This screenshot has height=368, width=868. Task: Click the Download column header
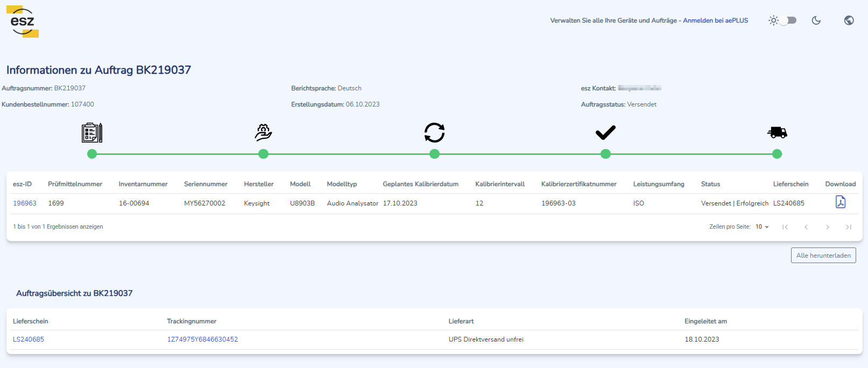pyautogui.click(x=841, y=184)
